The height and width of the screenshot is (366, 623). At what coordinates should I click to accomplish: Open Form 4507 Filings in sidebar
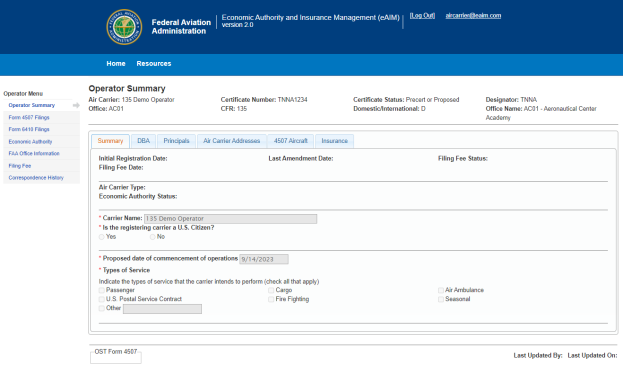coord(29,117)
